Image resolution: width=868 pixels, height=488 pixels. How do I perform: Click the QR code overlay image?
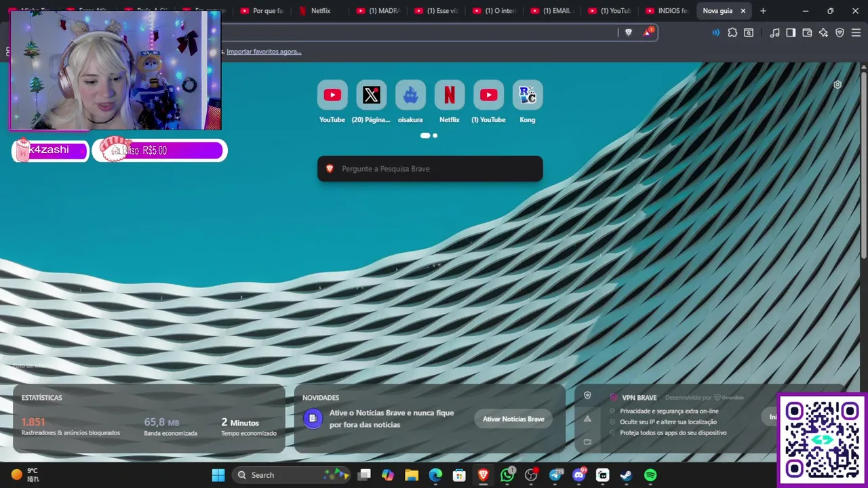(823, 439)
